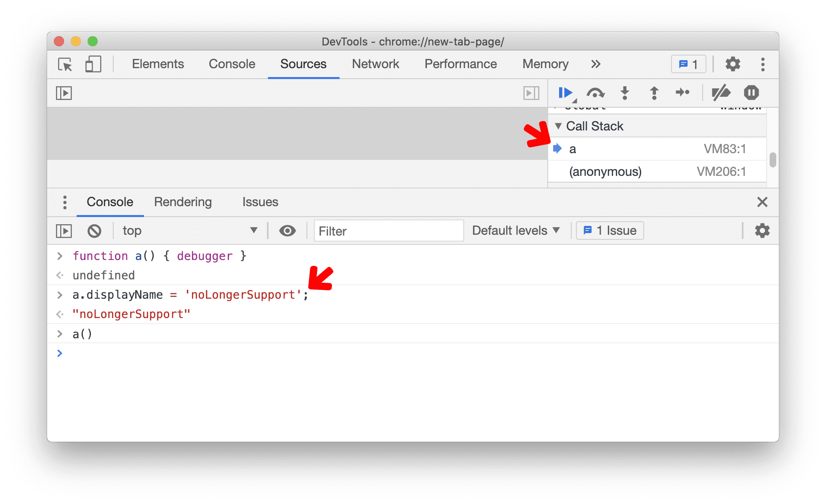Open the Default levels dropdown

pos(518,230)
